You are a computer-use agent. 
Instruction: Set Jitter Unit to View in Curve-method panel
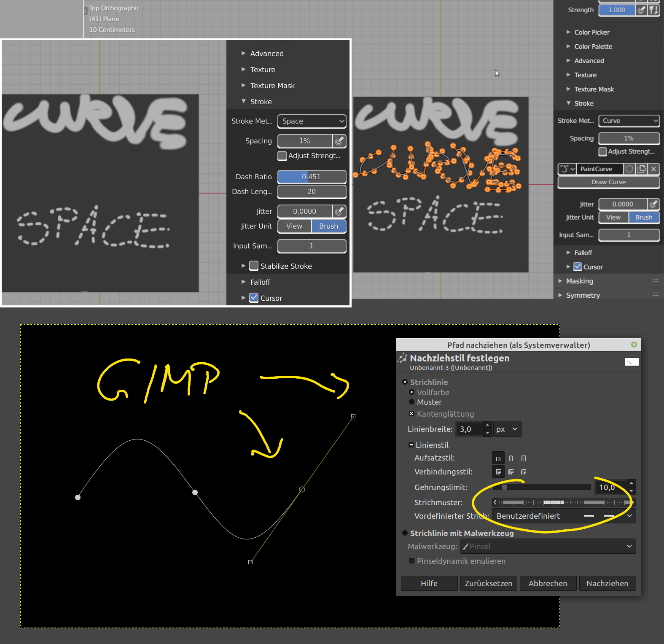(614, 217)
